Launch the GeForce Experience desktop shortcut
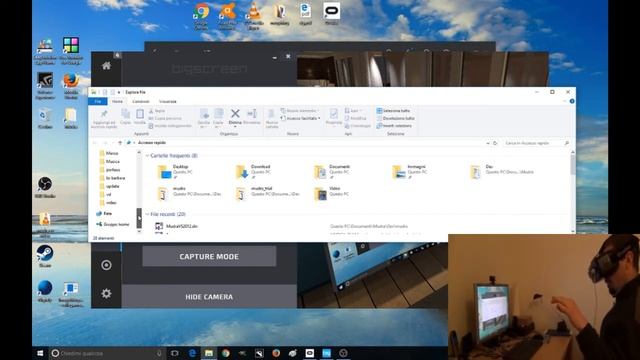The width and height of the screenshot is (640, 360). pyautogui.click(x=45, y=85)
